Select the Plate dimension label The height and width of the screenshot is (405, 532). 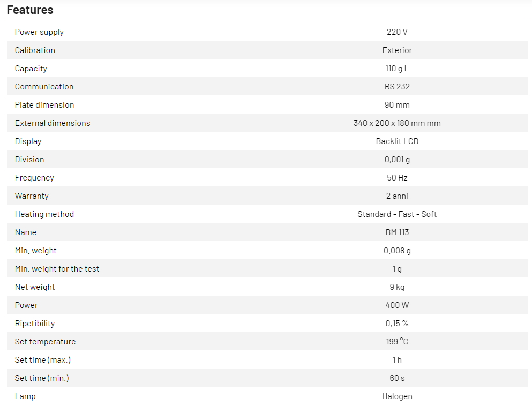(44, 105)
